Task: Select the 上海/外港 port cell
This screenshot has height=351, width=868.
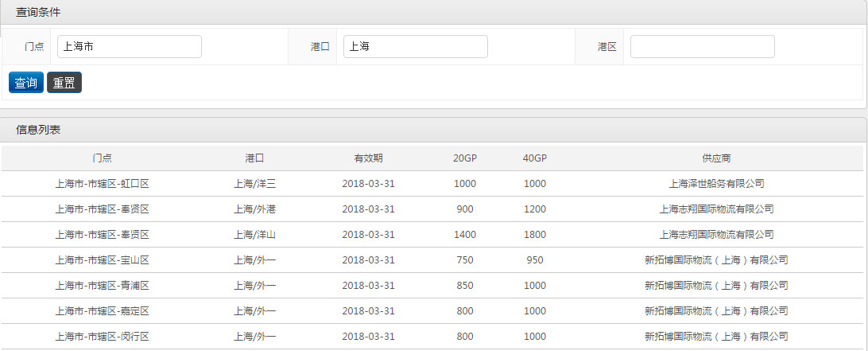Action: 254,209
